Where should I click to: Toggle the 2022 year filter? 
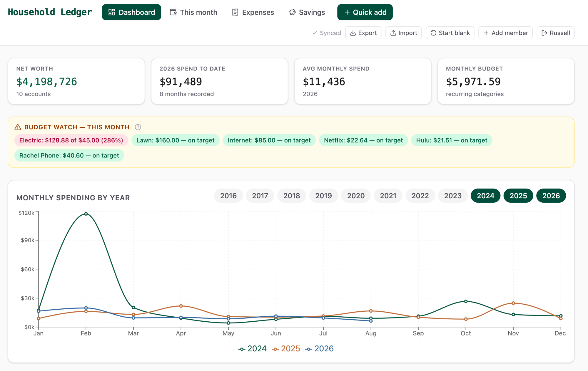pos(420,196)
